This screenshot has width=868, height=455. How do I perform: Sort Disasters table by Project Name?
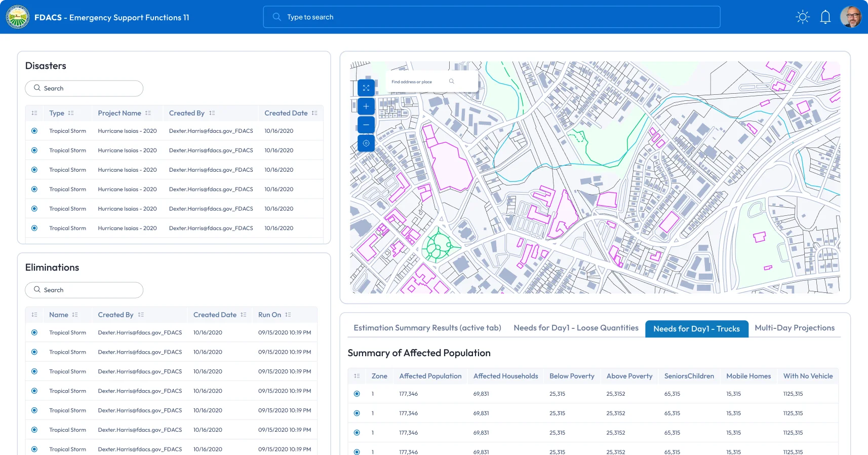pos(148,113)
